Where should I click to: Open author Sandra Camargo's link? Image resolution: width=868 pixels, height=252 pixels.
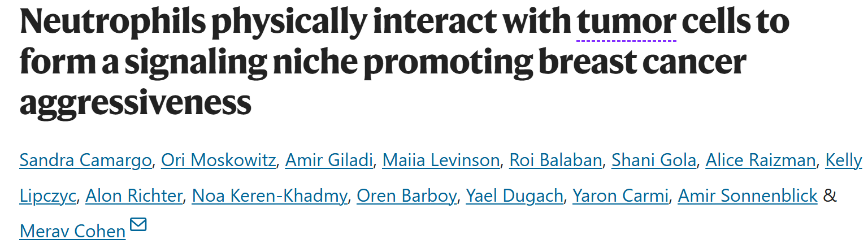tap(86, 160)
